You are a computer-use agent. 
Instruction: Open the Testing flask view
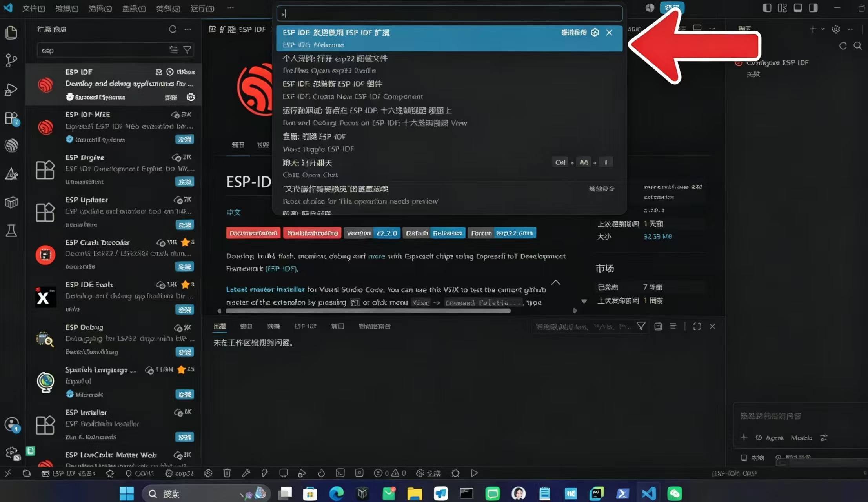[x=11, y=231]
